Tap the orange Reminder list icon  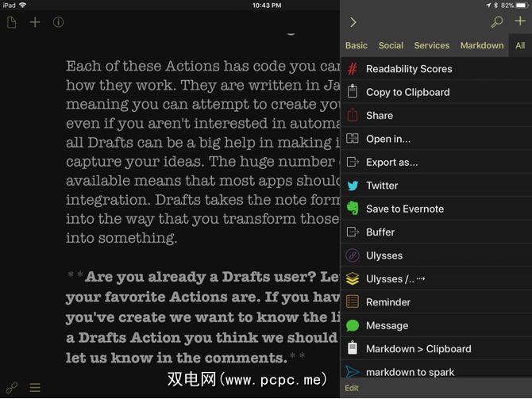point(353,301)
